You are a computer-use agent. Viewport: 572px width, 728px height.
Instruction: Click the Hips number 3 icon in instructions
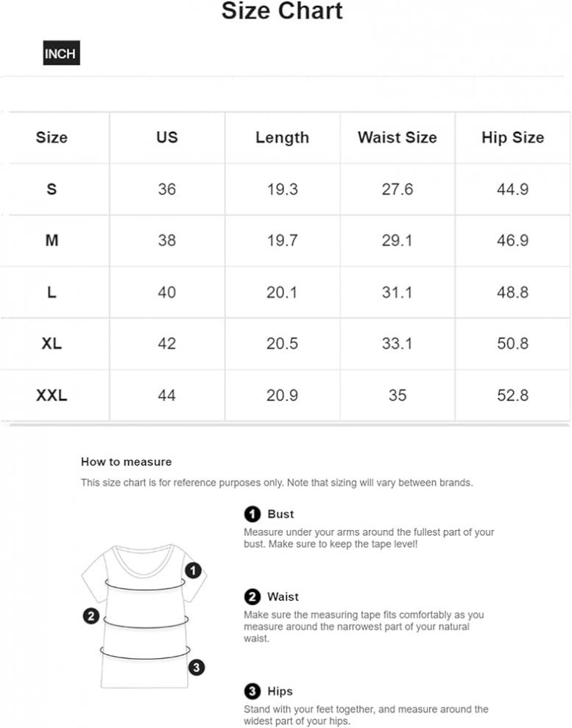pos(252,691)
